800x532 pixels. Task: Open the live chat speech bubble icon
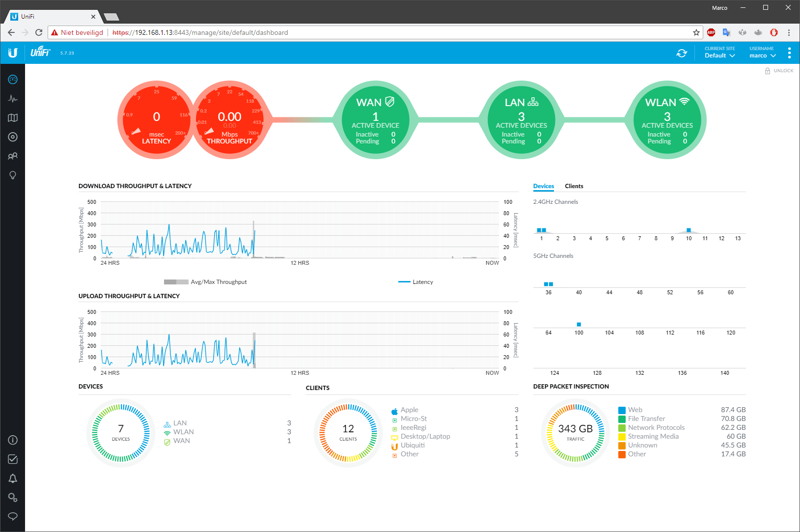pos(13,516)
